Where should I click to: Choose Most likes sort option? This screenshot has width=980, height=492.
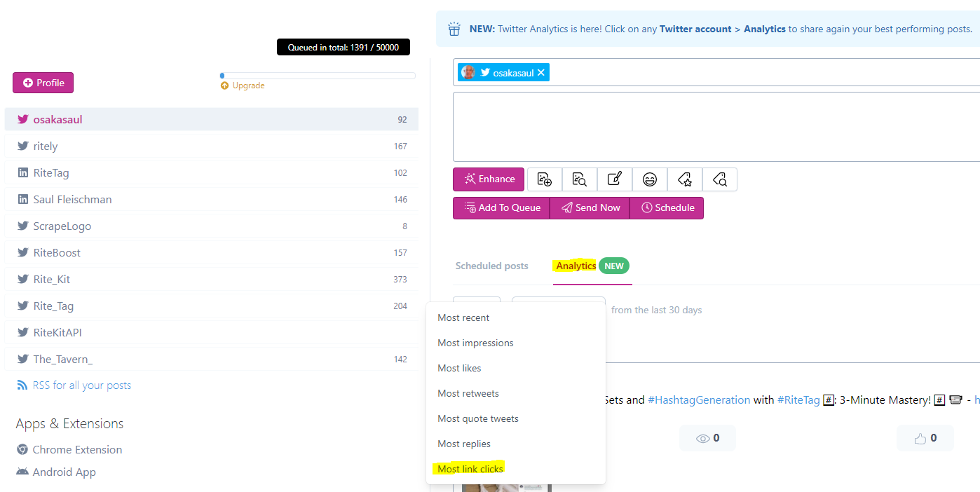pyautogui.click(x=516, y=368)
